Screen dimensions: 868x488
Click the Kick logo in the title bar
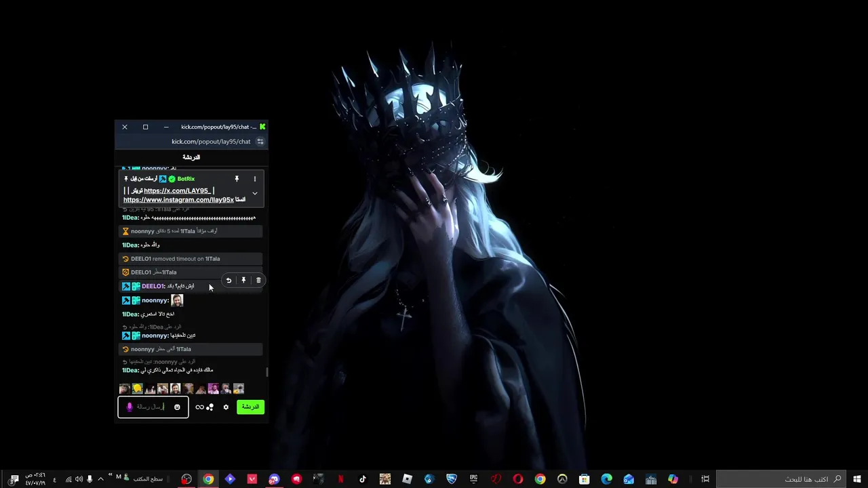262,127
